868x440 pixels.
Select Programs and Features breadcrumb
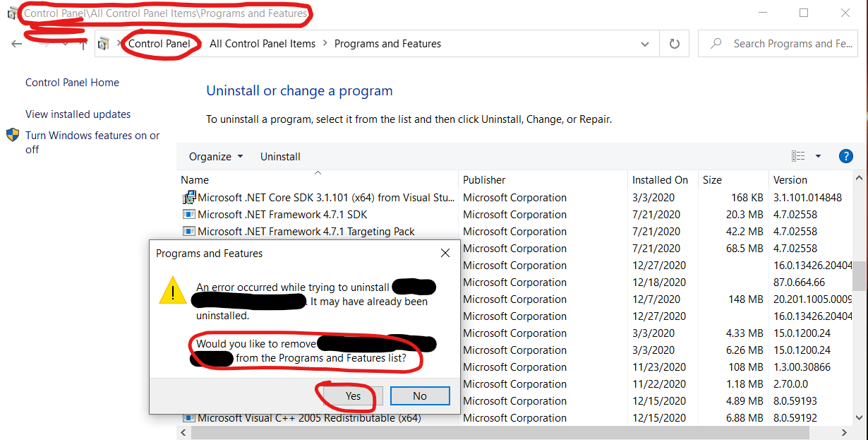tap(387, 44)
